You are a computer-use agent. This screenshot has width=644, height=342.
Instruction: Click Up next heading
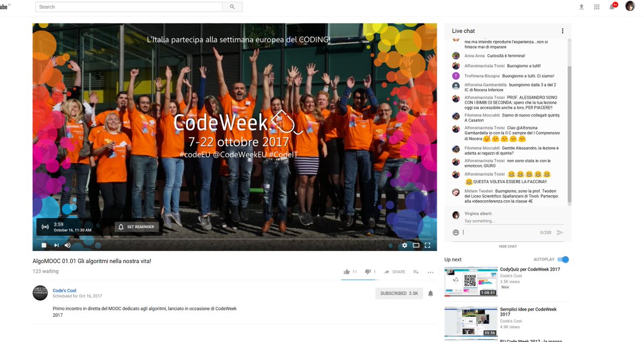click(x=453, y=259)
